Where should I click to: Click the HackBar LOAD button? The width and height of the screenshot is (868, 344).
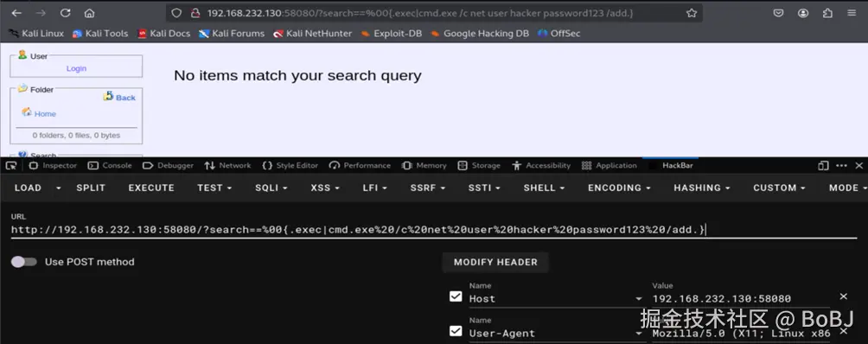(x=28, y=188)
